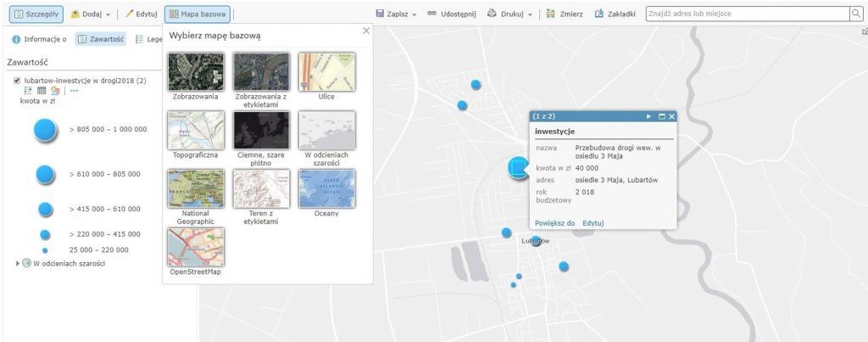Screen dimensions: 868x342
Task: Click legend range '> 415 000 – 610 000'
Action: click(x=104, y=209)
